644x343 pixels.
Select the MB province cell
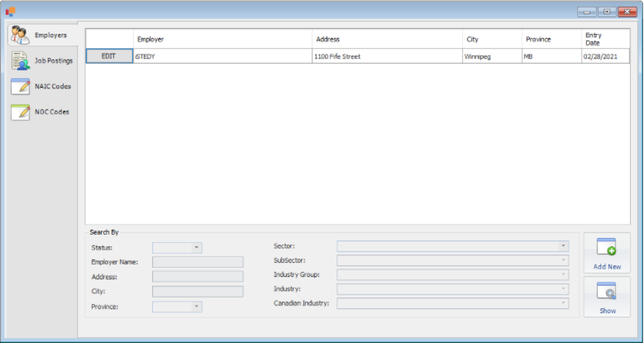click(551, 56)
